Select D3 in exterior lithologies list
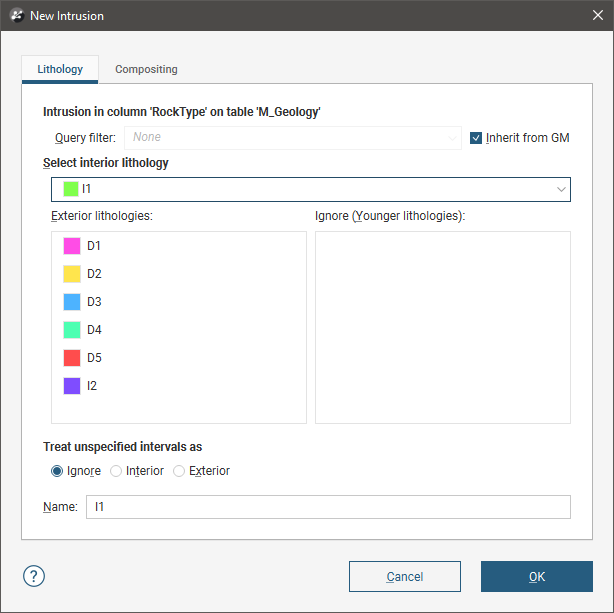 pyautogui.click(x=94, y=302)
